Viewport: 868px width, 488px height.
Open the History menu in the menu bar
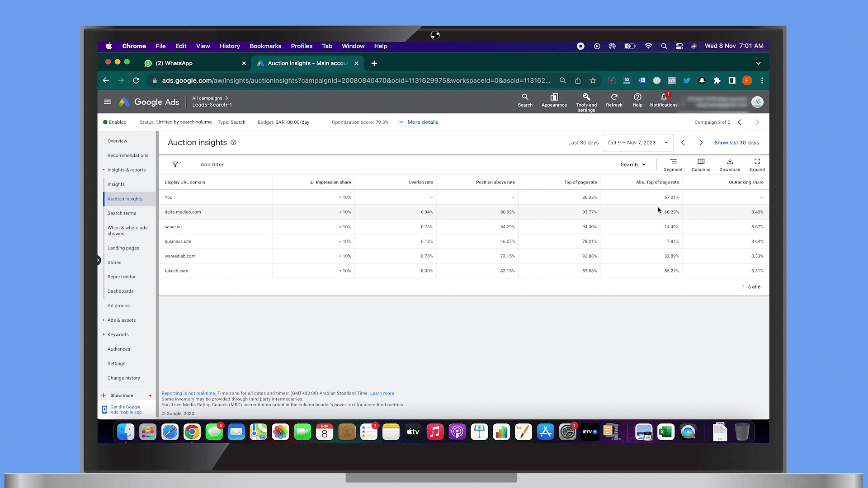230,46
